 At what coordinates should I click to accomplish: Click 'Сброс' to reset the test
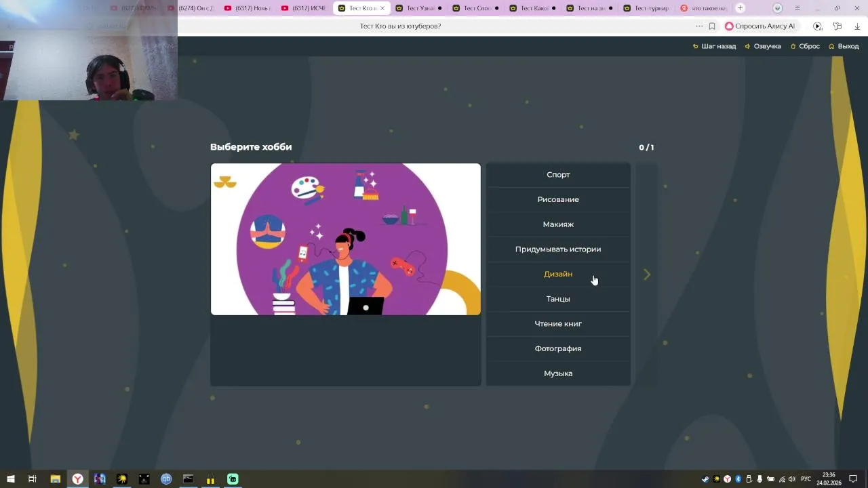805,46
